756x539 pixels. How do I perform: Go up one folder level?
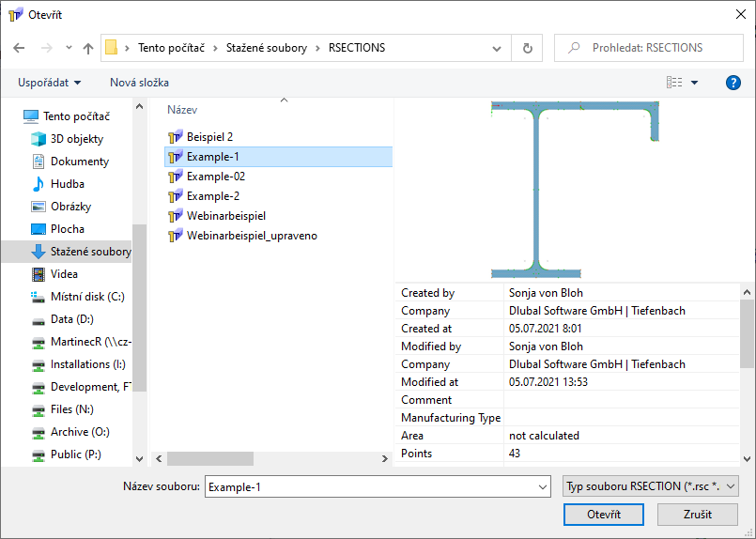(x=87, y=48)
